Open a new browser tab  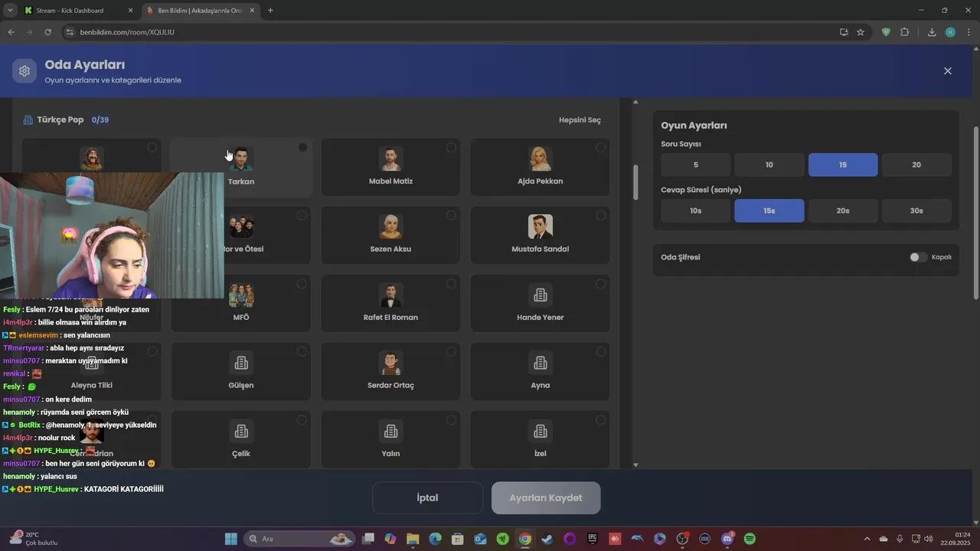point(270,11)
